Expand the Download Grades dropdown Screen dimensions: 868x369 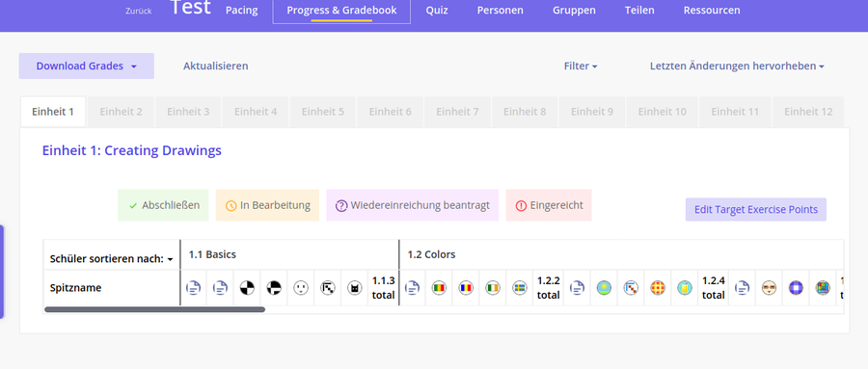point(87,66)
